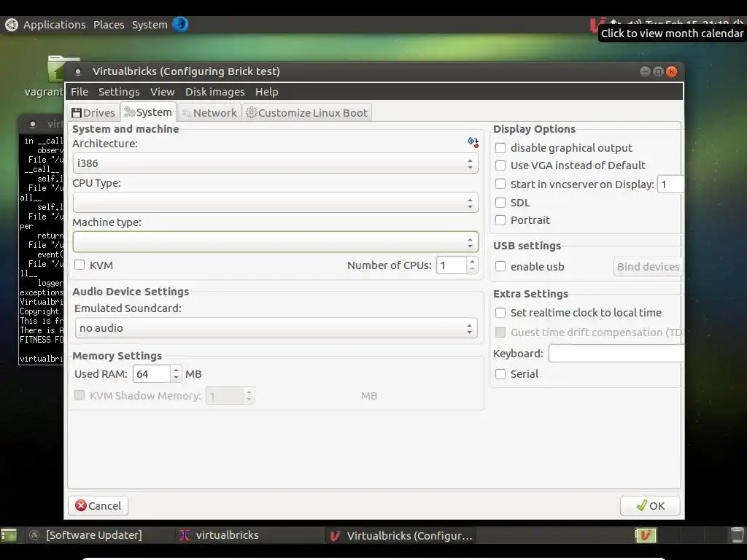The image size is (747, 560).
Task: Click architecture refresh icon beside Architecture label
Action: 473,141
